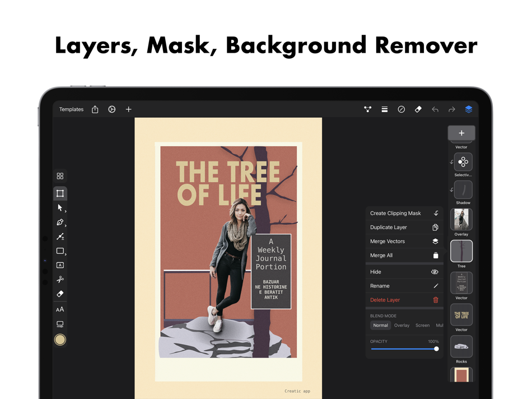
Task: Click the clipping arrow beside Selective layer
Action: (x=451, y=162)
